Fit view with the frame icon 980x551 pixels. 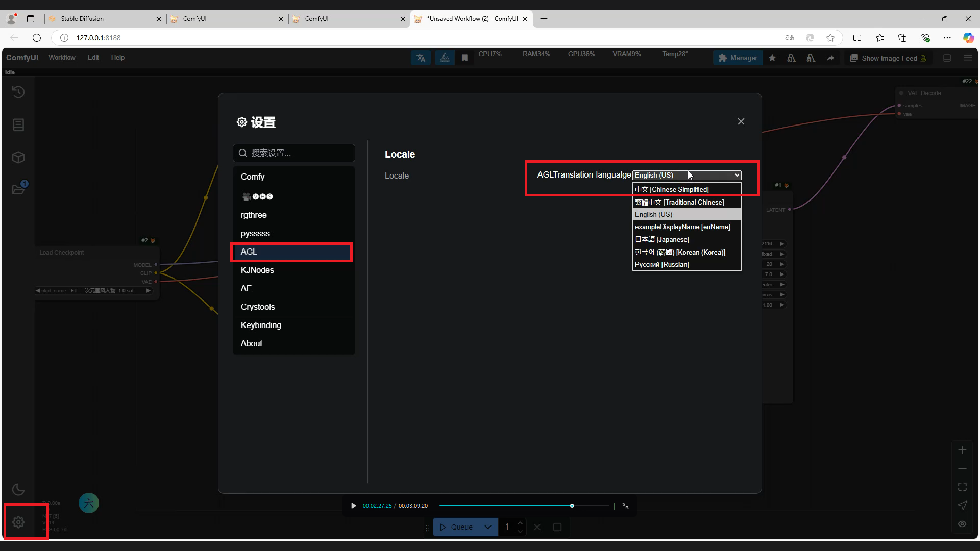pos(962,487)
